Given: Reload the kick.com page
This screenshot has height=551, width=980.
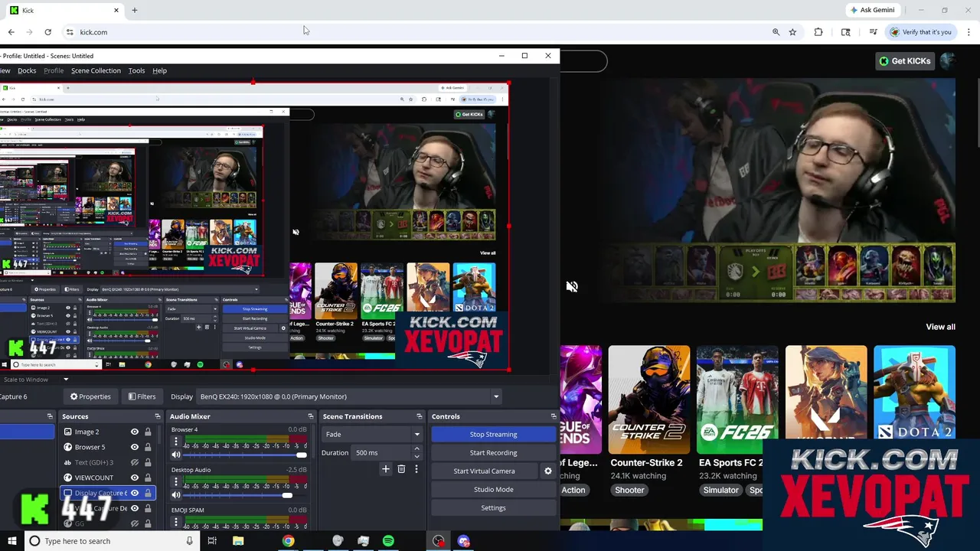Looking at the screenshot, I should (x=47, y=32).
